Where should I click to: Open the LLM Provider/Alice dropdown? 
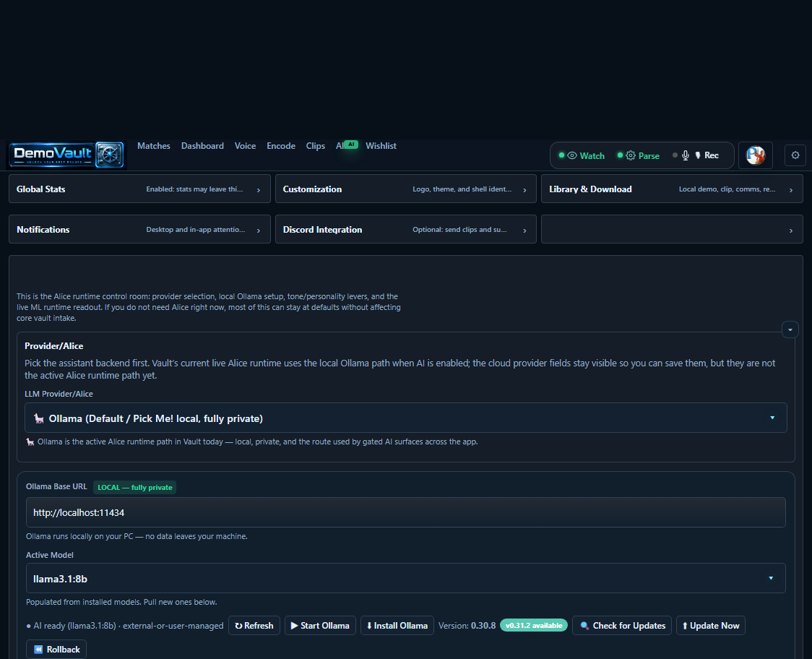pos(405,418)
